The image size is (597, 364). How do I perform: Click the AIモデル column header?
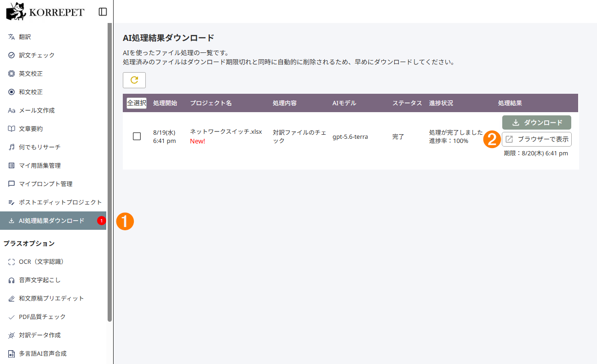coord(344,103)
